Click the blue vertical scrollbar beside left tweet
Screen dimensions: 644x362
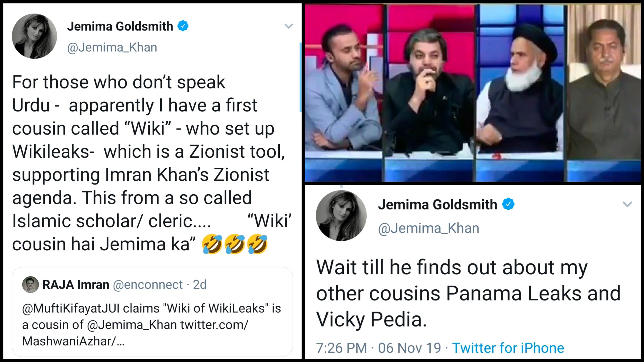300,78
